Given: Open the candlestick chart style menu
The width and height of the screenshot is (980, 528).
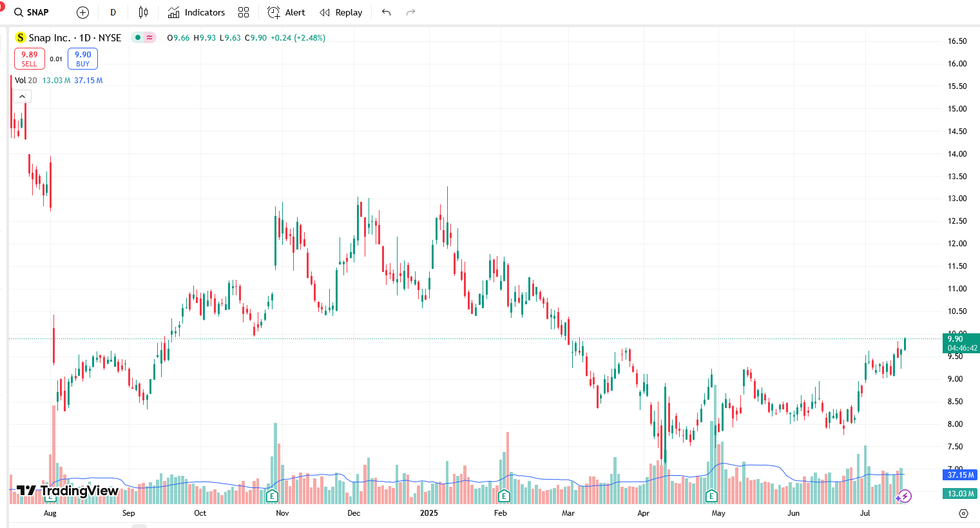Looking at the screenshot, I should 143,12.
